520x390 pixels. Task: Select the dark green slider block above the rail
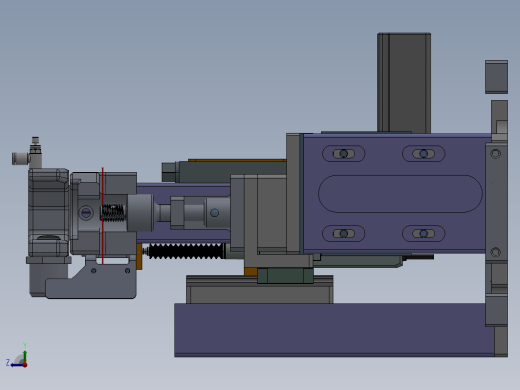[285, 276]
